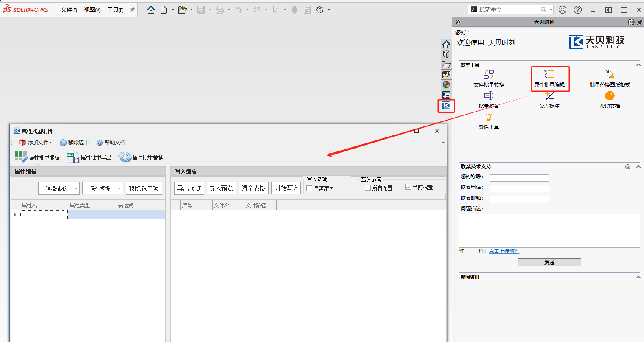Show SolidWorks Resources home tab in task pane
The width and height of the screenshot is (644, 342).
coord(446,44)
